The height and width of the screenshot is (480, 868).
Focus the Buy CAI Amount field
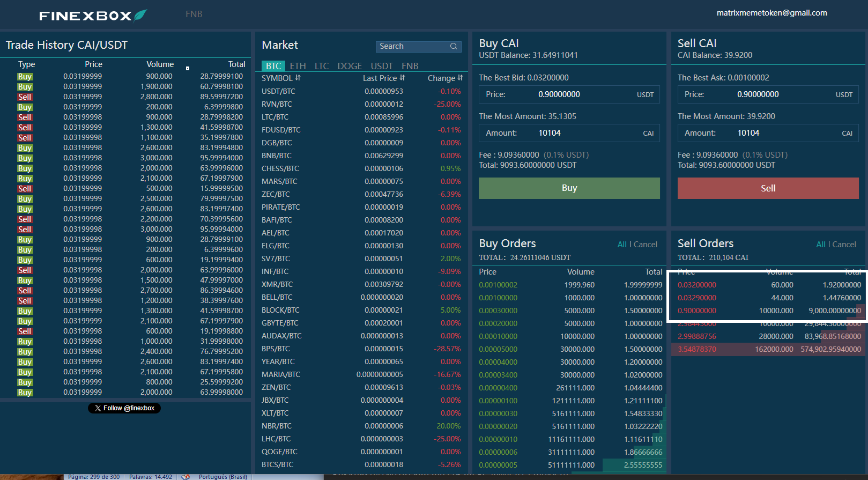[x=569, y=133]
